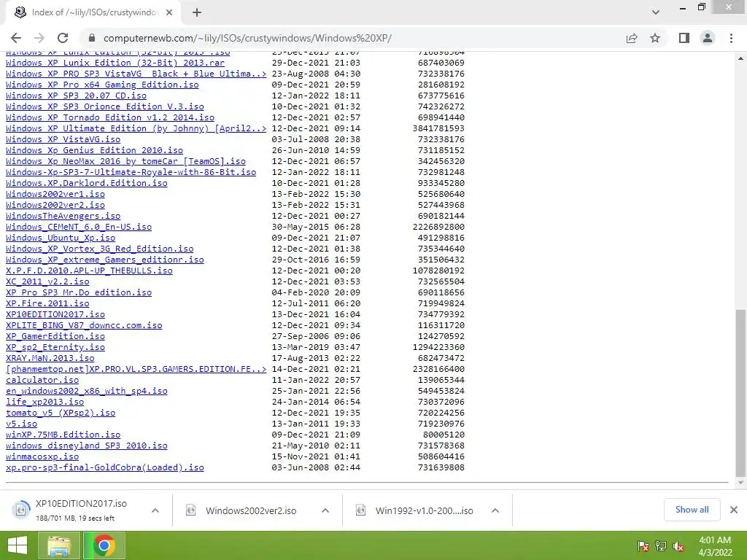Open the Chrome three-dot menu
The image size is (747, 560).
coord(731,38)
